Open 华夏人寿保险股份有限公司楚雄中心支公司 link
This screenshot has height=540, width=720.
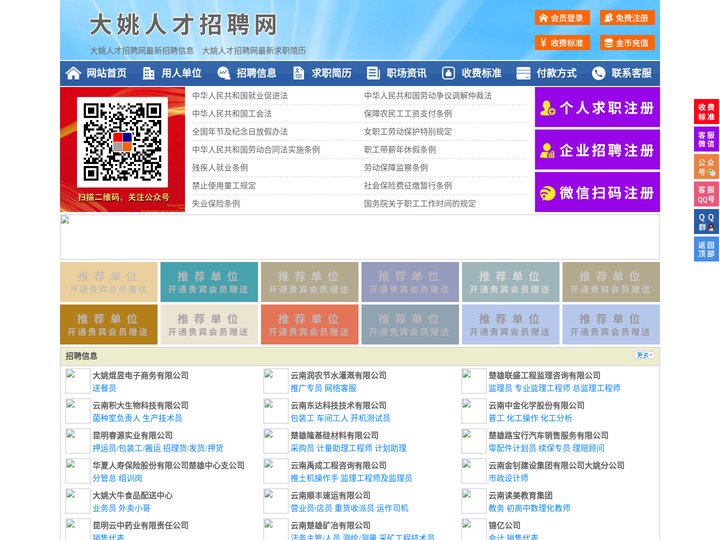[x=169, y=465]
